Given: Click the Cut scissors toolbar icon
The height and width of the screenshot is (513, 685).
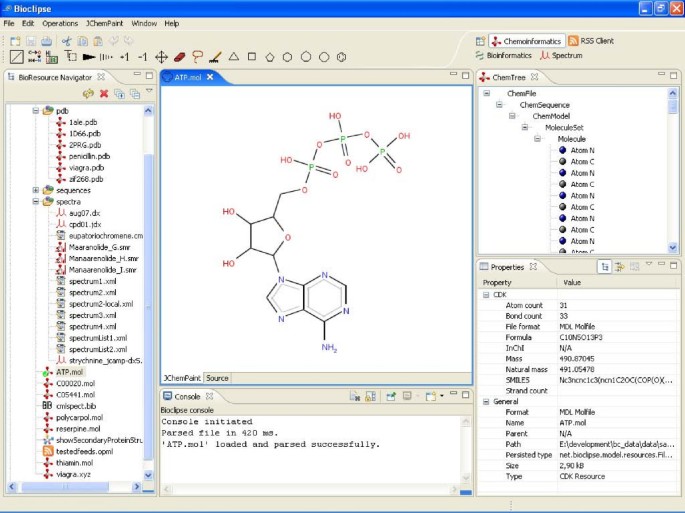Looking at the screenshot, I should (x=66, y=41).
